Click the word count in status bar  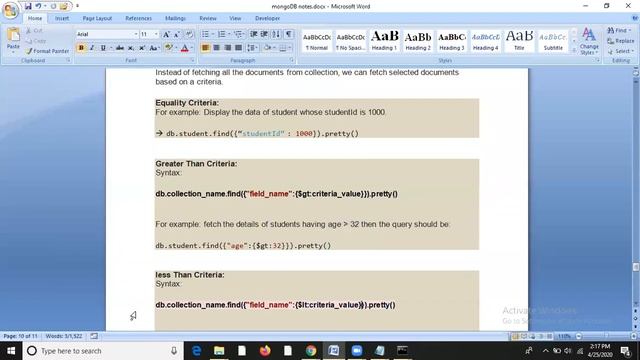pos(64,336)
